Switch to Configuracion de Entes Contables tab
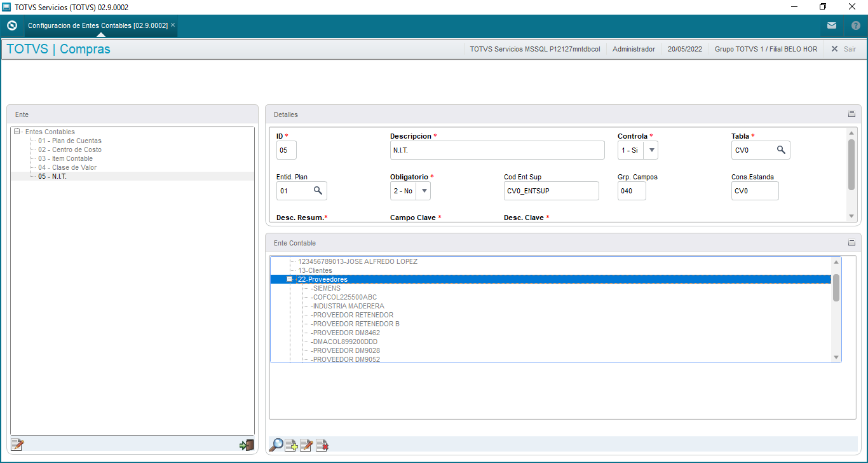Image resolution: width=868 pixels, height=463 pixels. pos(98,25)
